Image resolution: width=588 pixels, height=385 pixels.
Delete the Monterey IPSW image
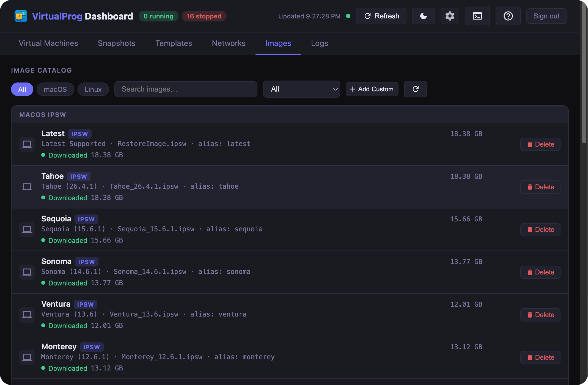[540, 357]
